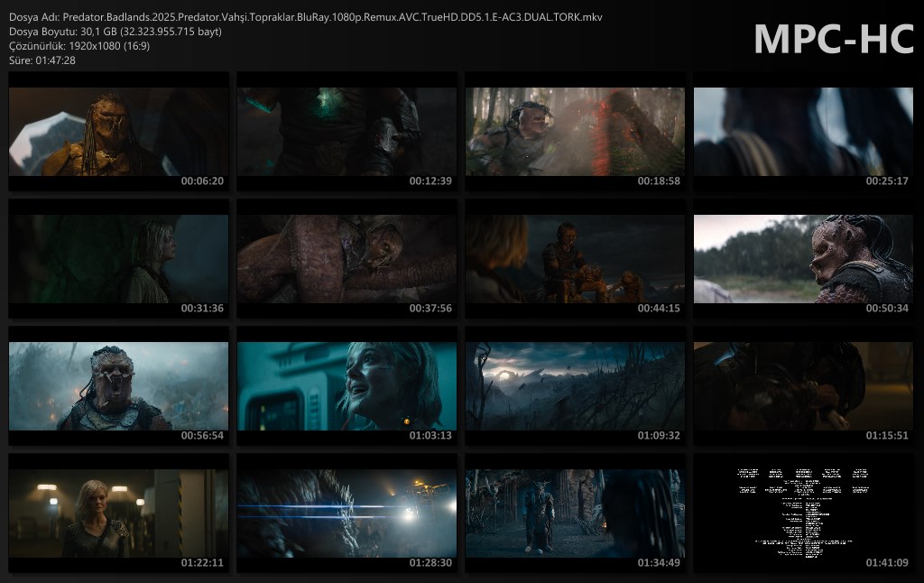The width and height of the screenshot is (924, 583).
Task: Click the MPC-HC logo
Action: click(834, 39)
